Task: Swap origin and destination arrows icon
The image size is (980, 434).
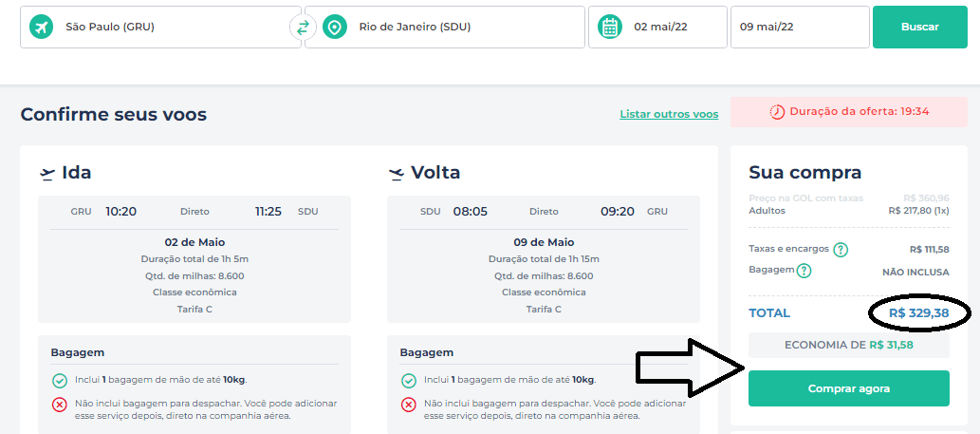Action: coord(304,27)
